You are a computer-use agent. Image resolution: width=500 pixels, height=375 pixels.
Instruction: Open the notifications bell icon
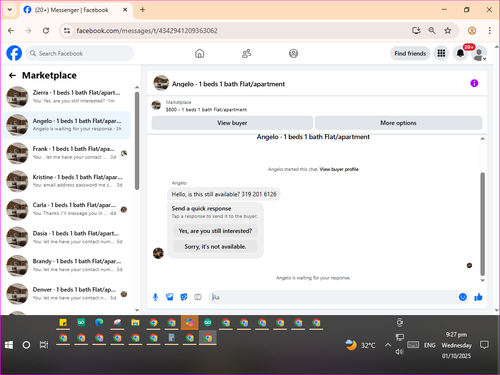coord(460,53)
